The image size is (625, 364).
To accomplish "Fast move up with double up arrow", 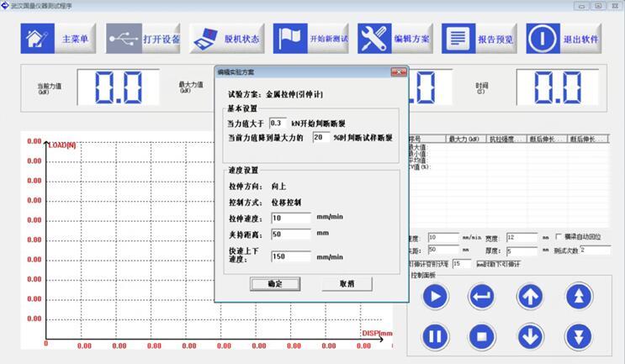I will click(579, 296).
